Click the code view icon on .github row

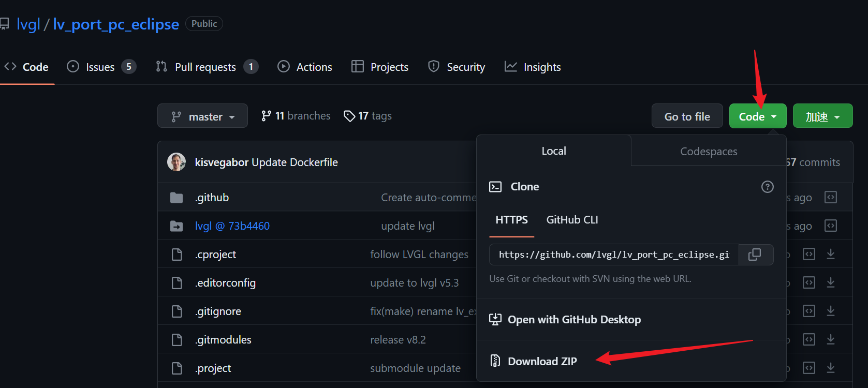pyautogui.click(x=831, y=197)
